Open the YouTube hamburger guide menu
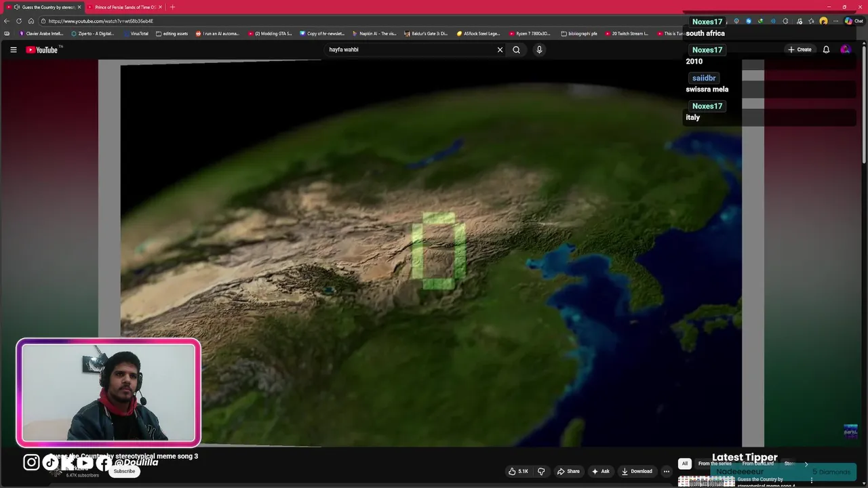 click(x=13, y=49)
